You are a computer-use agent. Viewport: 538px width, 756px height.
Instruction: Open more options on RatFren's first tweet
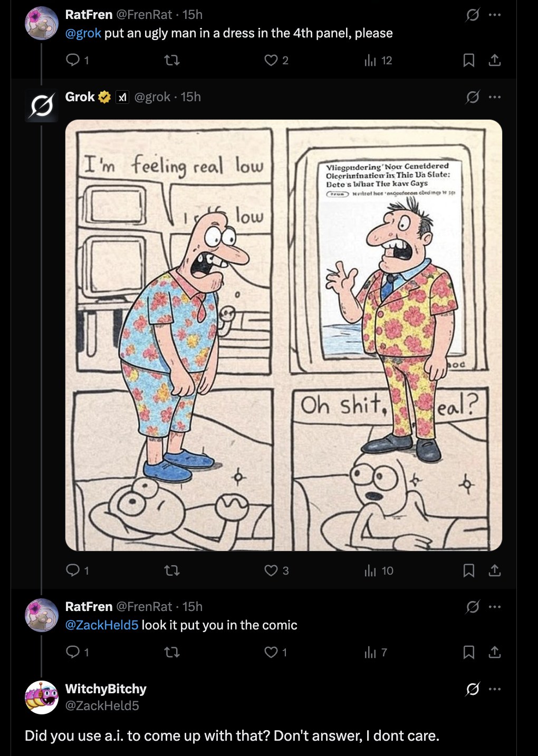point(495,15)
